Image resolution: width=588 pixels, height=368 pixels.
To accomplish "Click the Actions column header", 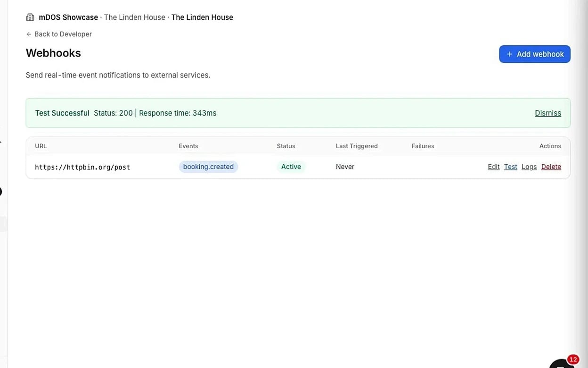I will (x=550, y=146).
